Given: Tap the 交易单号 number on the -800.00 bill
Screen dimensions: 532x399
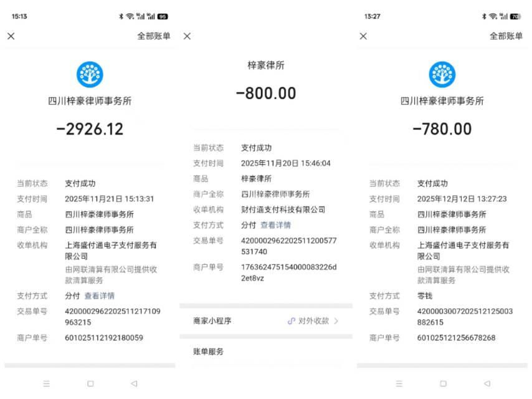Looking at the screenshot, I should click(x=288, y=246).
